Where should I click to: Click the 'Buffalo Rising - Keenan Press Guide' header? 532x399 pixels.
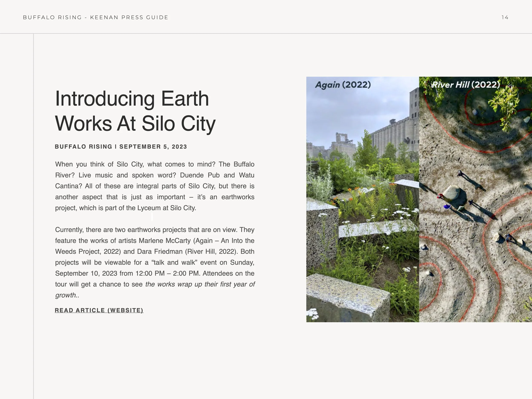tap(96, 17)
